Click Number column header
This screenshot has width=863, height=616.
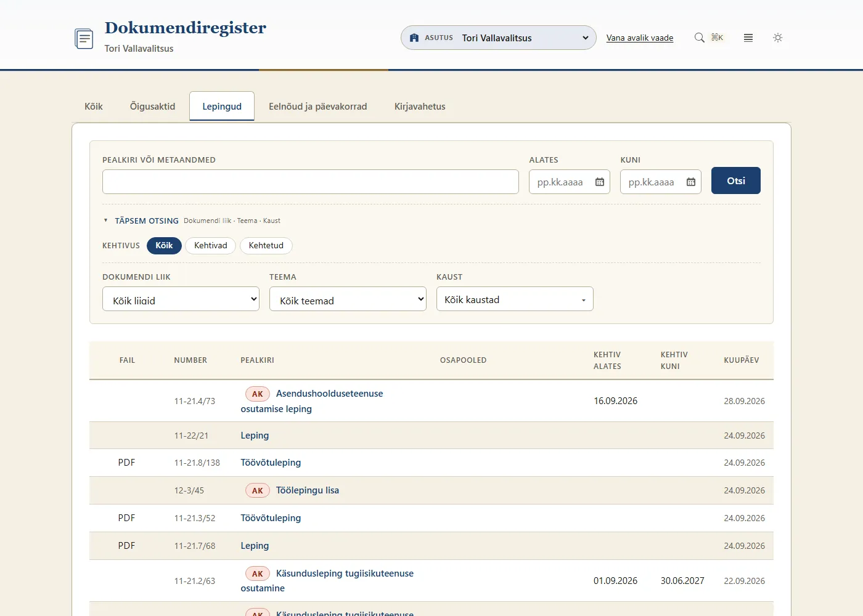point(190,360)
